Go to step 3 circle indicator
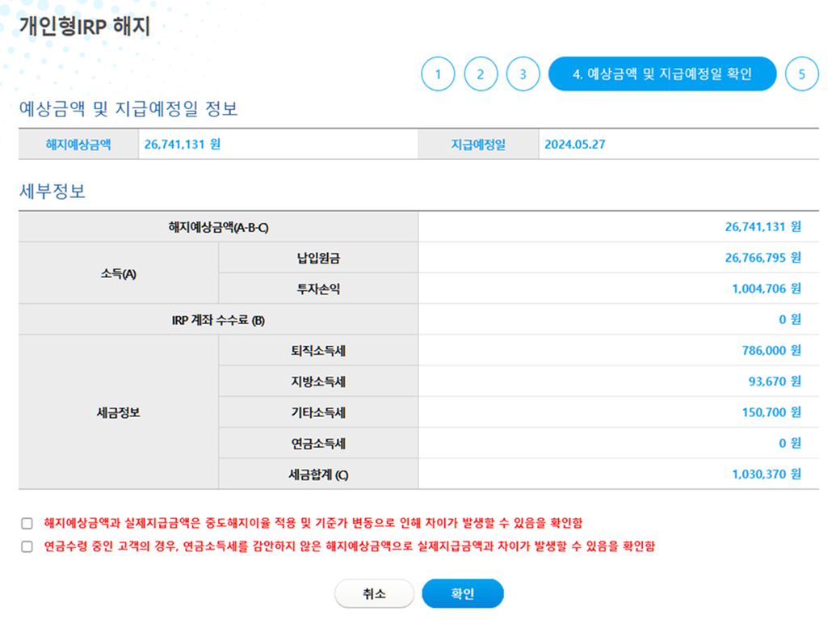Screen dimensions: 840x620 click(x=523, y=74)
